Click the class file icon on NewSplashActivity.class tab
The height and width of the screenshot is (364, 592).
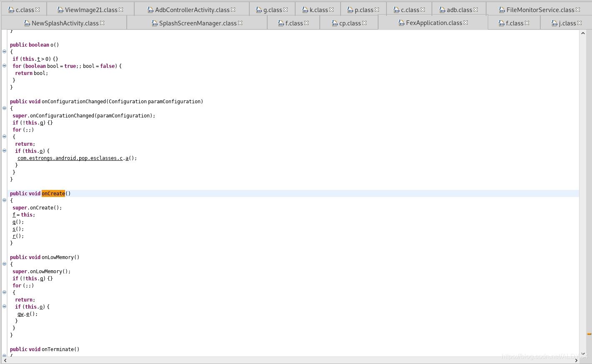tap(27, 23)
